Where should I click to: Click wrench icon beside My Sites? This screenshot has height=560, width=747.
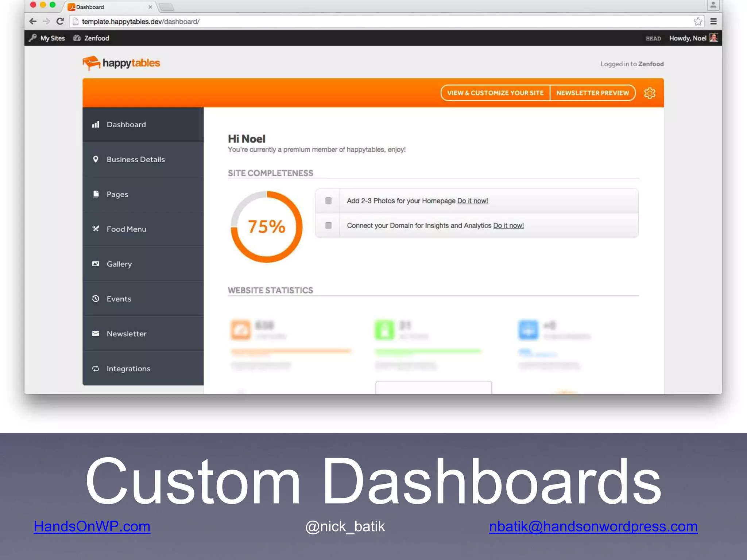click(33, 38)
